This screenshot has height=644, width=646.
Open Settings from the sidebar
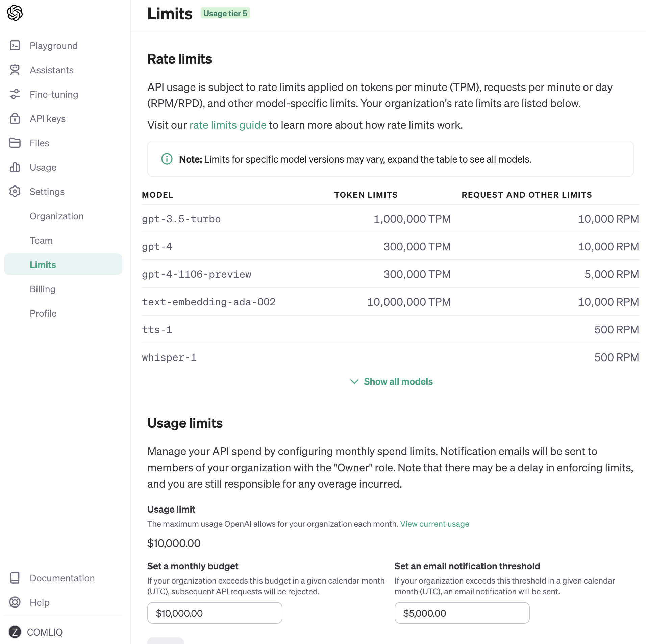point(47,192)
